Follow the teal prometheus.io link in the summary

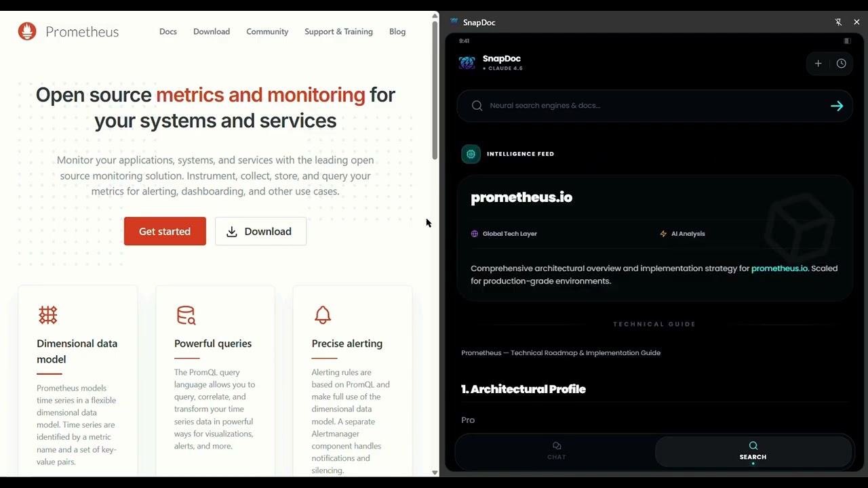779,268
